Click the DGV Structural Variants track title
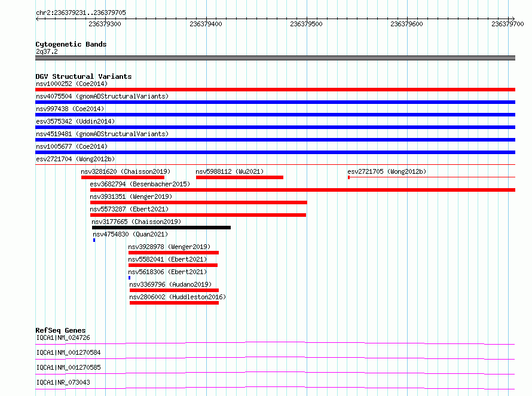The width and height of the screenshot is (532, 396). click(x=84, y=76)
